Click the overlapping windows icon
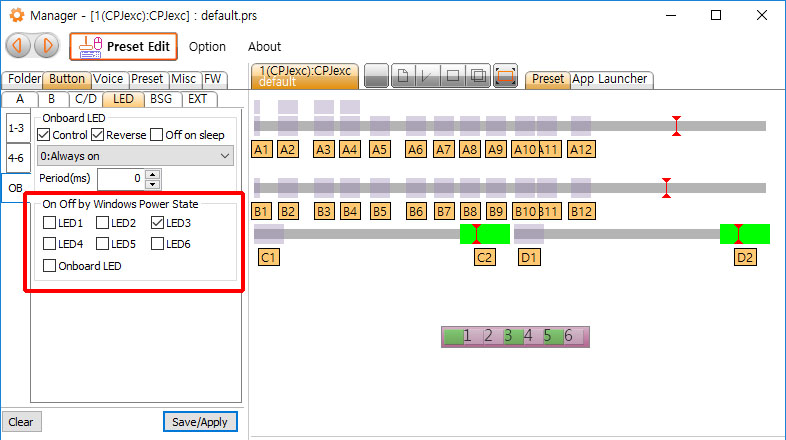Viewport: 786px width, 440px height. pos(478,76)
